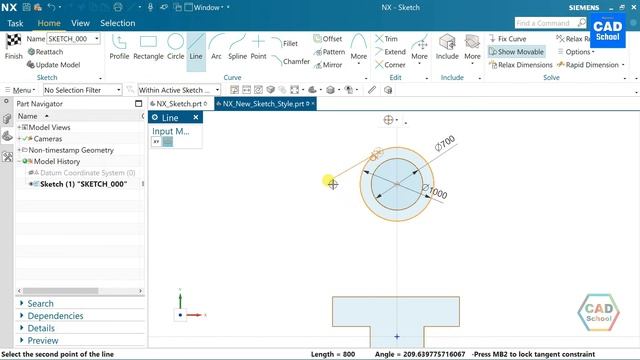Screen dimensions: 640x360
Task: Select the Point tool
Action: click(258, 47)
